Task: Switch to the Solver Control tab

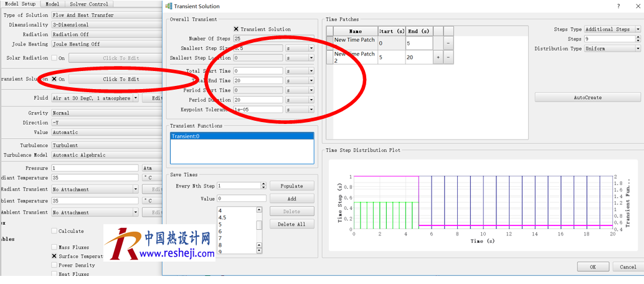Action: [x=88, y=4]
